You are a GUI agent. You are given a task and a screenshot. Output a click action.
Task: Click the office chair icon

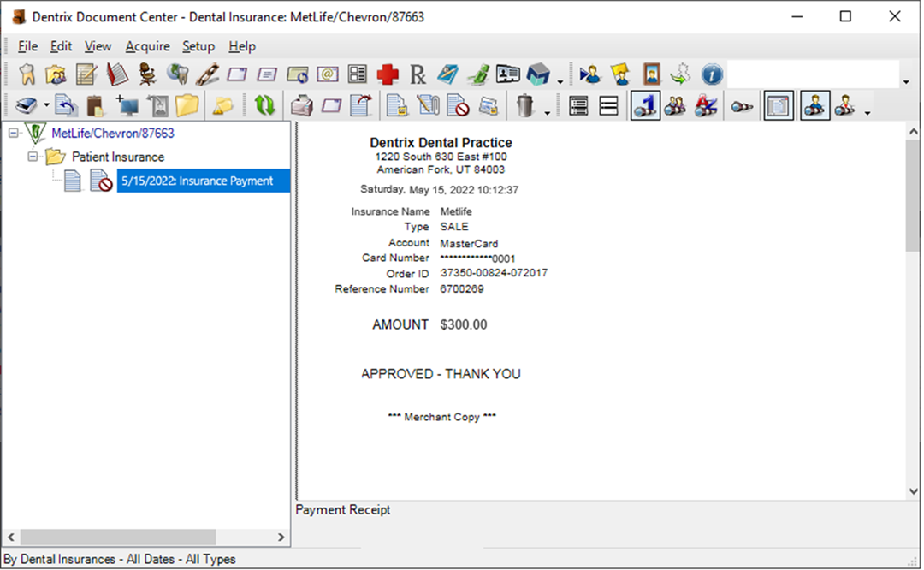147,74
